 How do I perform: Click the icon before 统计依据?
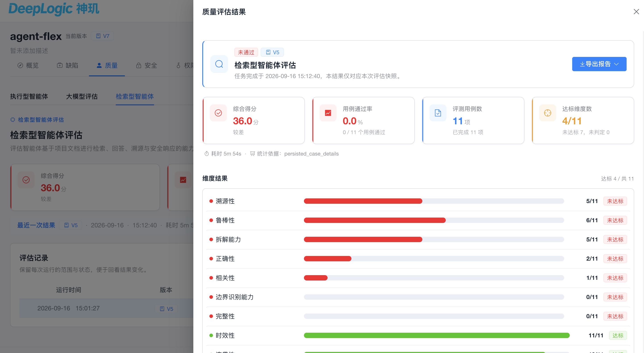pos(252,154)
